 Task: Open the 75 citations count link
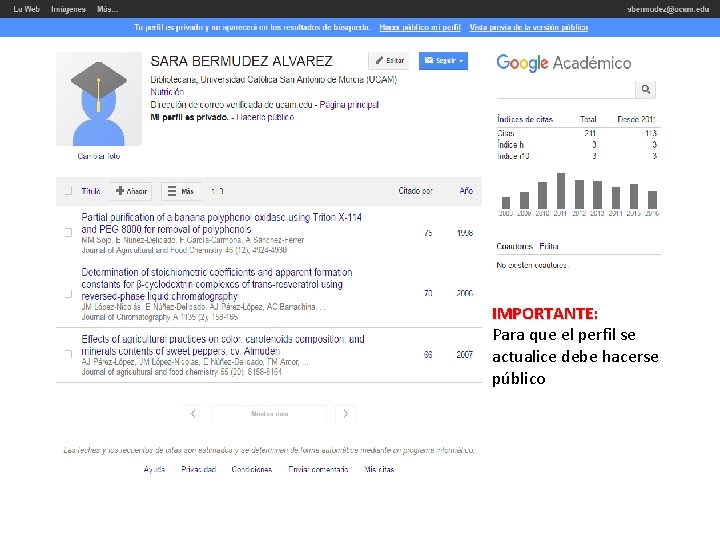[x=428, y=233]
